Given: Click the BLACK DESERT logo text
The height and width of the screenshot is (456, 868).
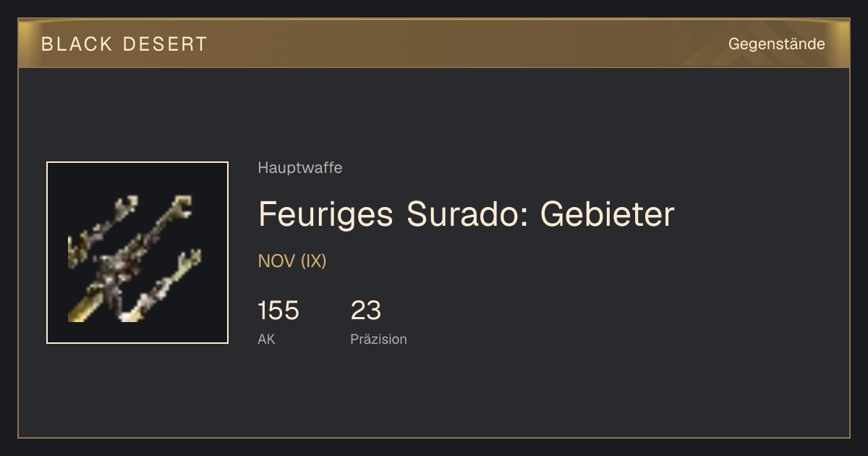Looking at the screenshot, I should pyautogui.click(x=124, y=44).
